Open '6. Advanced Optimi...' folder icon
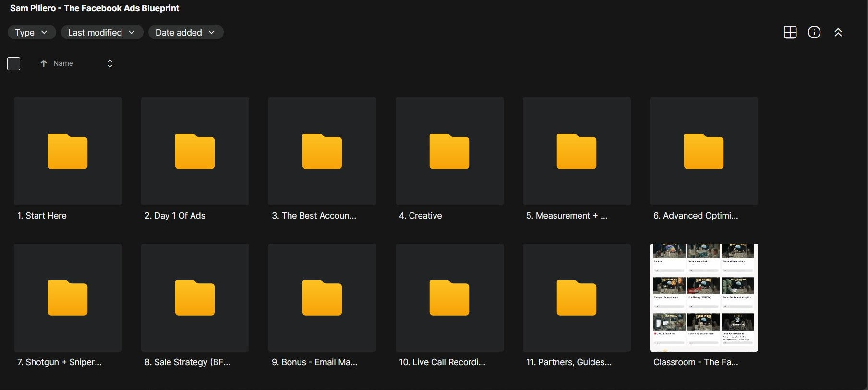The height and width of the screenshot is (390, 868). click(704, 151)
